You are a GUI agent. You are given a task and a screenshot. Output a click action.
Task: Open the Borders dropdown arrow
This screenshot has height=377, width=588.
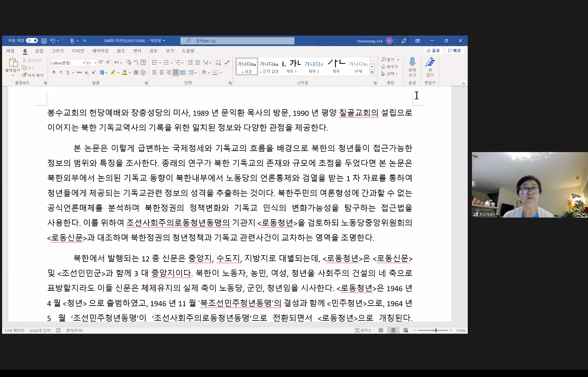[x=221, y=73]
